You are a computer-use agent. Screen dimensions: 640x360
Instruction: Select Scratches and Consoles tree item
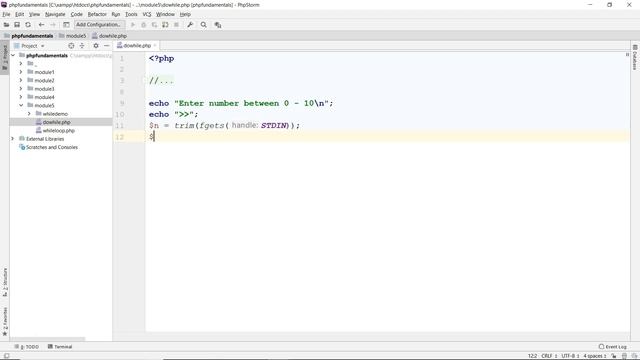(52, 147)
